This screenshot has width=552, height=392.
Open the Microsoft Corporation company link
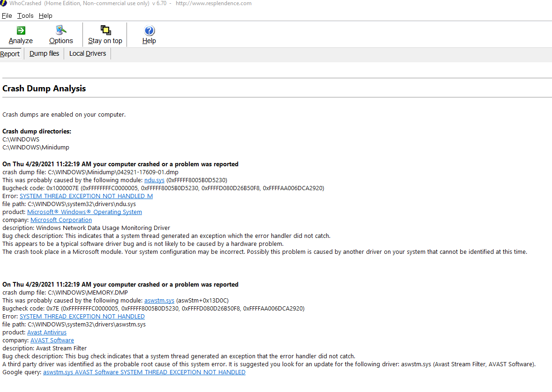(x=61, y=220)
